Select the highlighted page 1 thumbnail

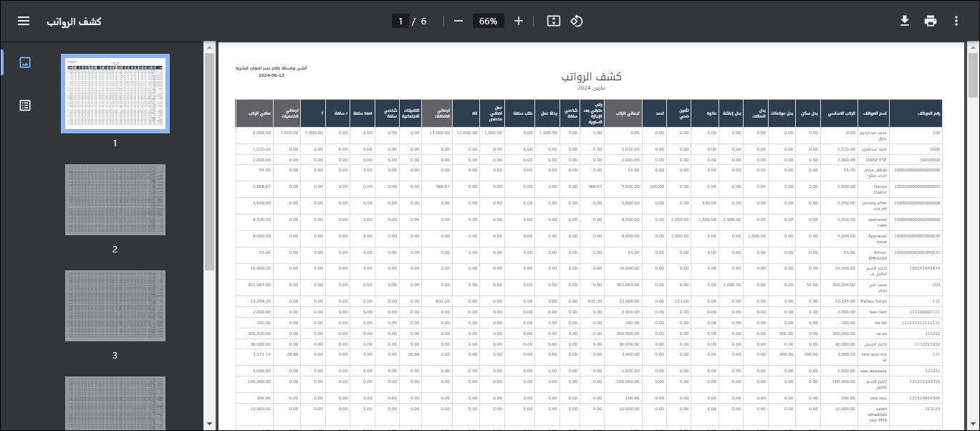(115, 93)
